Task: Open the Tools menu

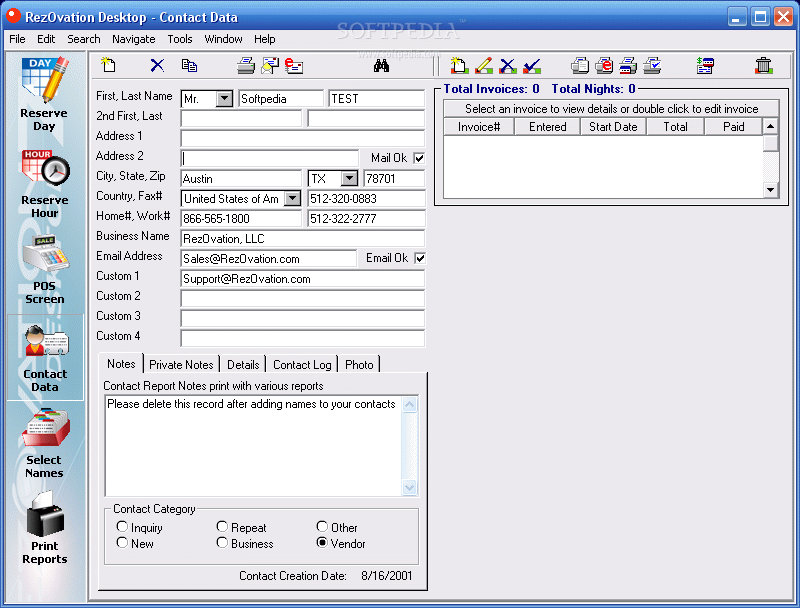Action: (x=180, y=39)
